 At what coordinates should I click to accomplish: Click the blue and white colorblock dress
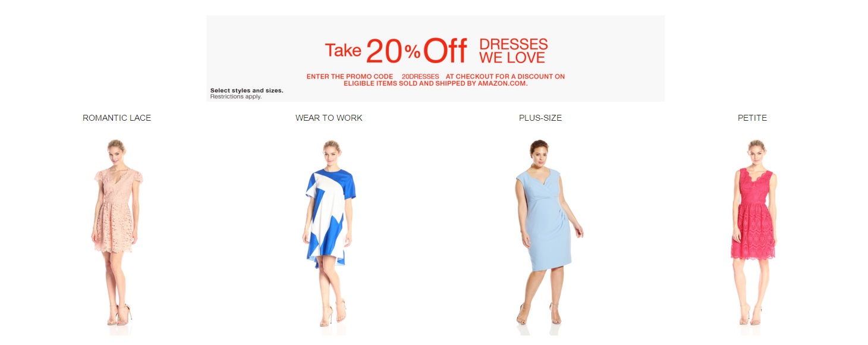(x=330, y=233)
